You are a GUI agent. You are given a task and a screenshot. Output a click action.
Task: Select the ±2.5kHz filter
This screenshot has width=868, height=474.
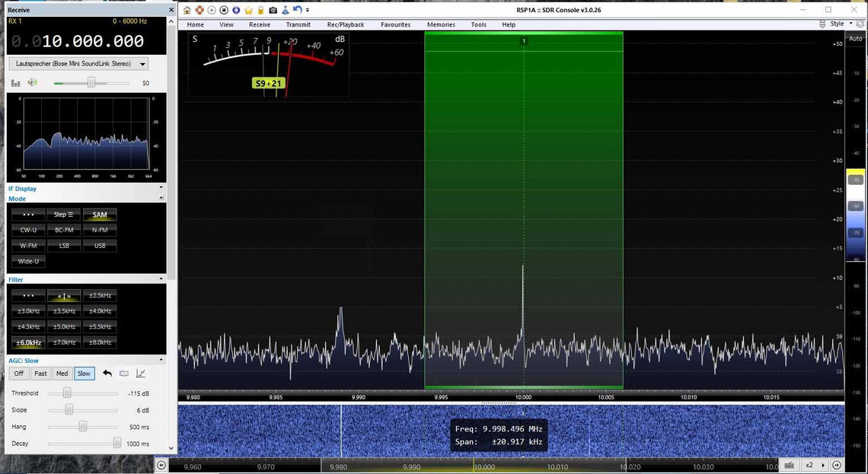click(x=100, y=295)
